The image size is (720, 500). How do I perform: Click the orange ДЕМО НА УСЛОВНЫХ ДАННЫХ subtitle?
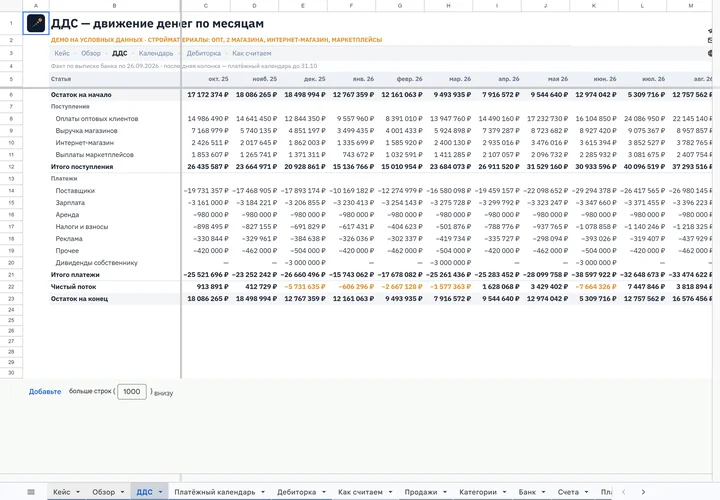216,40
